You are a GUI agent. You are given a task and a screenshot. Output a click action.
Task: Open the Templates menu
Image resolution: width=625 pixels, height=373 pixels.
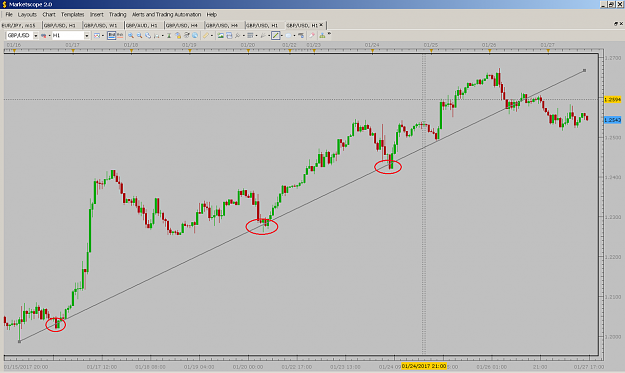pos(73,14)
